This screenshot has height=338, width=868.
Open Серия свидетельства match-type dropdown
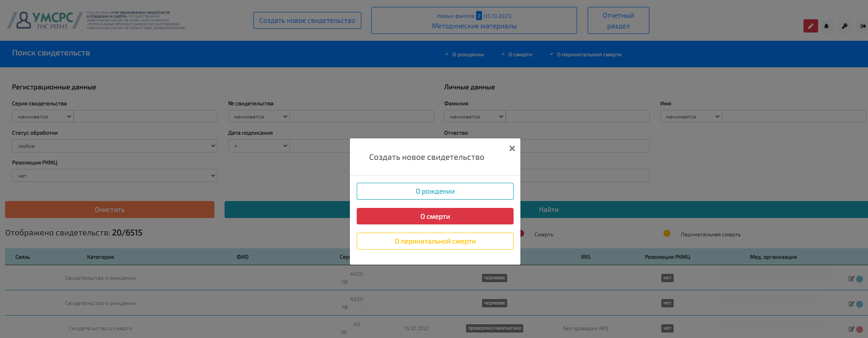click(43, 116)
